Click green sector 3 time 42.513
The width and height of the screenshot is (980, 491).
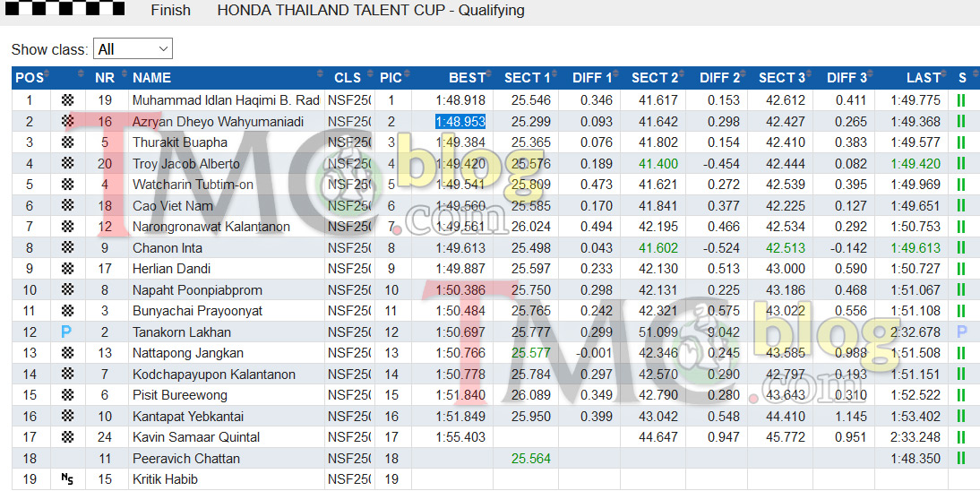coord(786,247)
